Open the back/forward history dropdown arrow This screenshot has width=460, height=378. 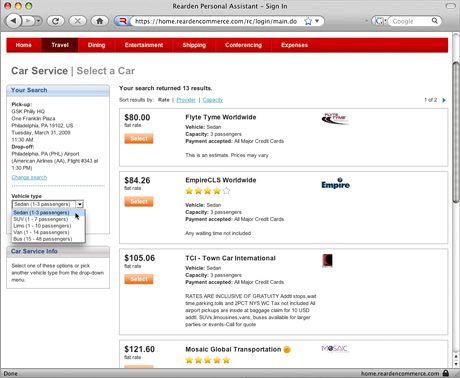pyautogui.click(x=39, y=21)
